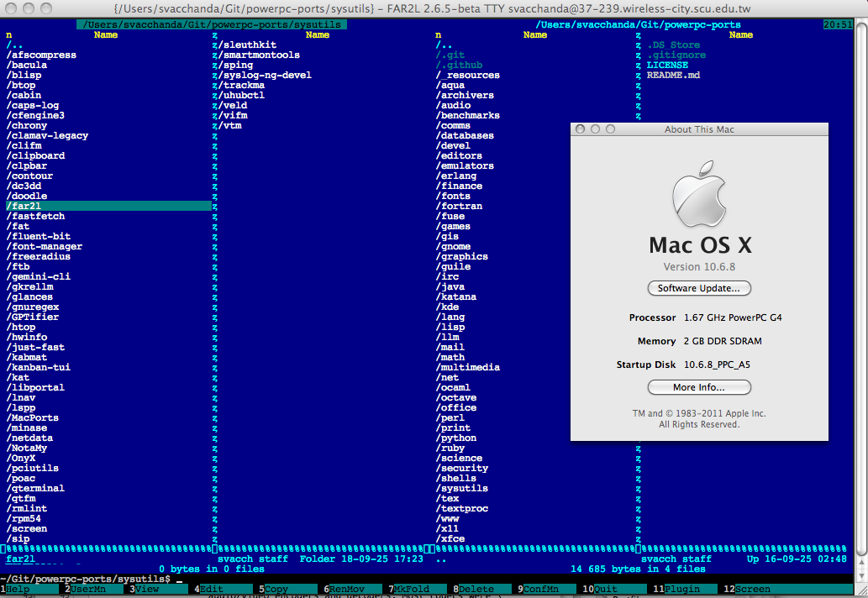The width and height of the screenshot is (868, 598).
Task: Click Copy in the function key bar
Action: [276, 590]
